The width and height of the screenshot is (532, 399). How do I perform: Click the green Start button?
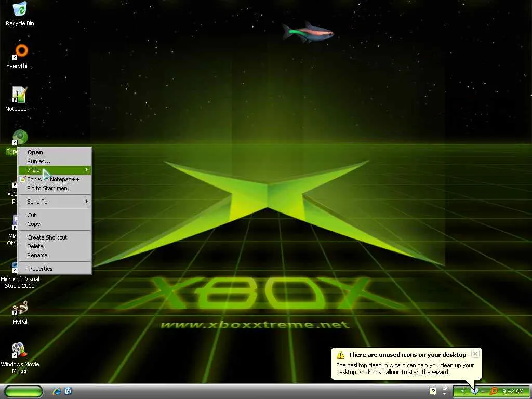23,391
